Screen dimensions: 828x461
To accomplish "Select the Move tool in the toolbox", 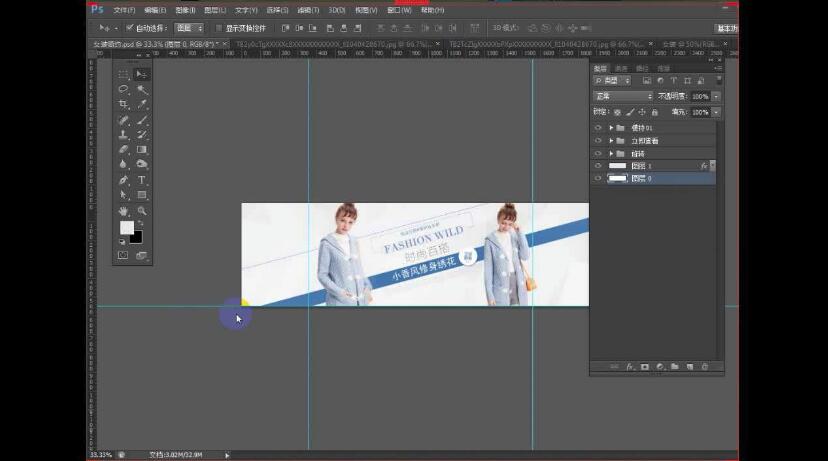I will pyautogui.click(x=141, y=74).
